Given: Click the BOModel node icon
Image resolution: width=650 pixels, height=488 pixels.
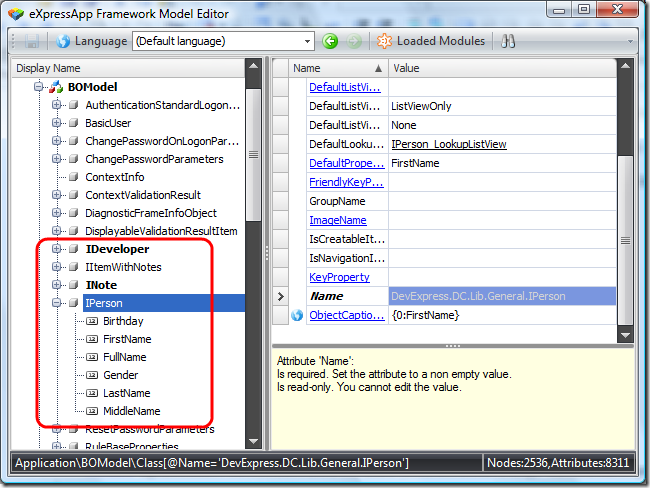Looking at the screenshot, I should 56,87.
